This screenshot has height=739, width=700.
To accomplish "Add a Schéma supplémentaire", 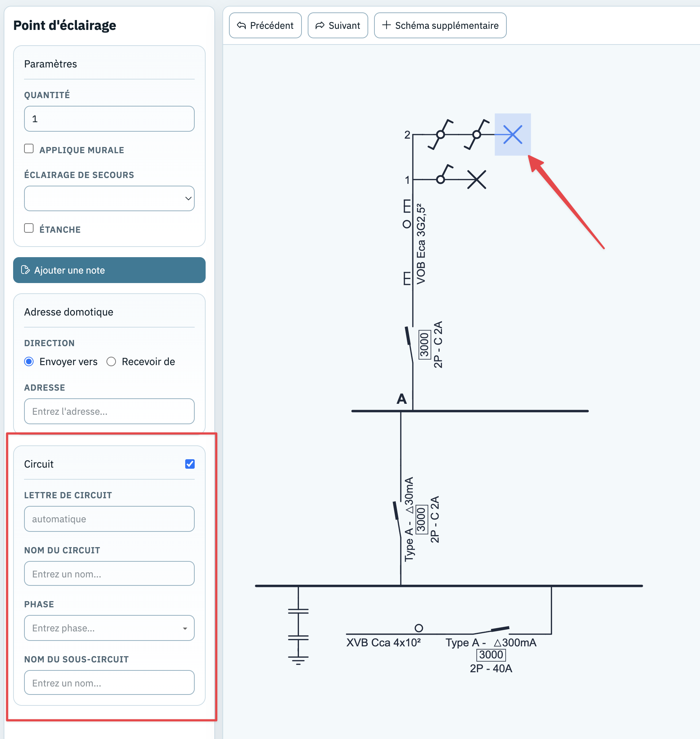I will 440,26.
